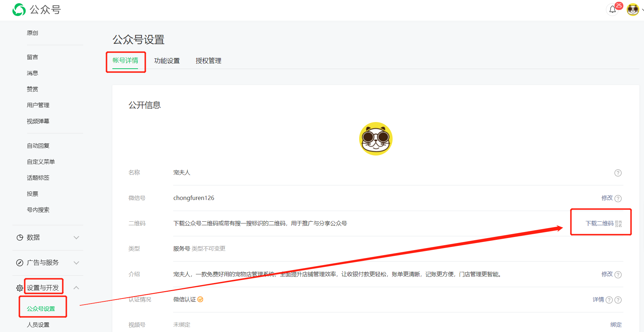644x332 pixels.
Task: Open 投票 in the sidebar
Action: pyautogui.click(x=32, y=194)
